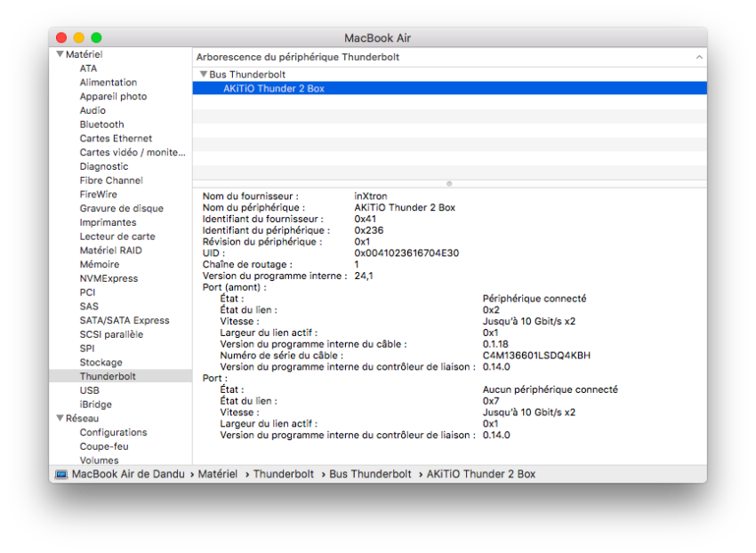Select SPI in the sidebar
This screenshot has width=756, height=553.
[x=87, y=349]
